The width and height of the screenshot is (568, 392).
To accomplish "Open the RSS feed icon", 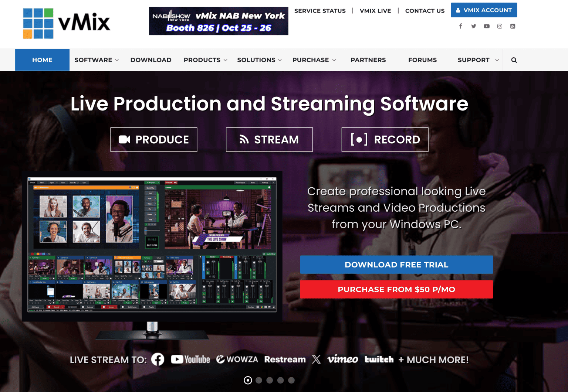I will tap(513, 26).
